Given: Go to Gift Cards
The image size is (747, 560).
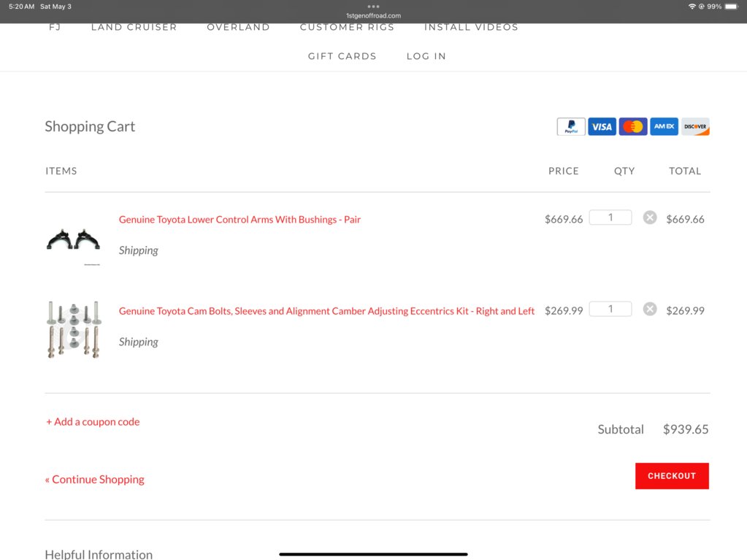Looking at the screenshot, I should [x=342, y=56].
